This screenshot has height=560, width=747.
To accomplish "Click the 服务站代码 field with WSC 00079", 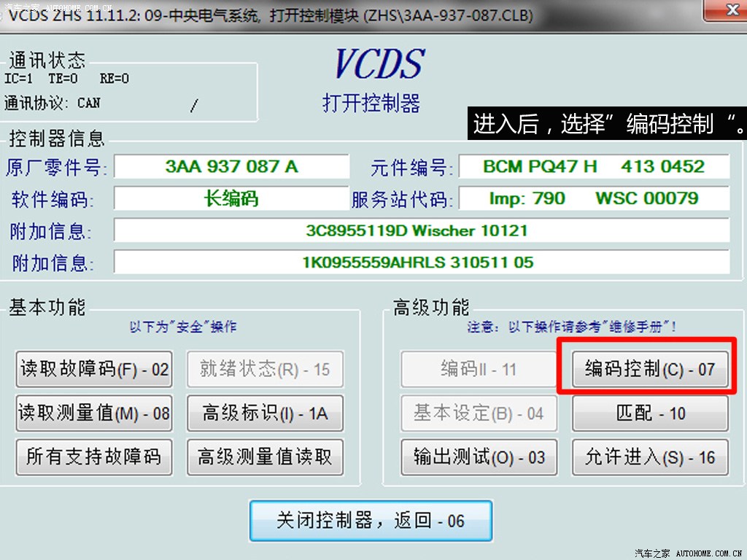I will pyautogui.click(x=594, y=198).
